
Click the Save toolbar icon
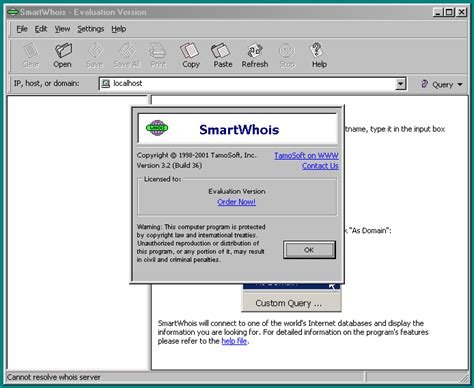tap(95, 55)
